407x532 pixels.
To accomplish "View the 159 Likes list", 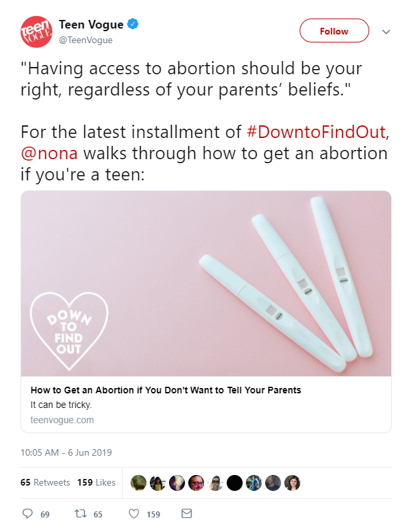I will [x=96, y=482].
